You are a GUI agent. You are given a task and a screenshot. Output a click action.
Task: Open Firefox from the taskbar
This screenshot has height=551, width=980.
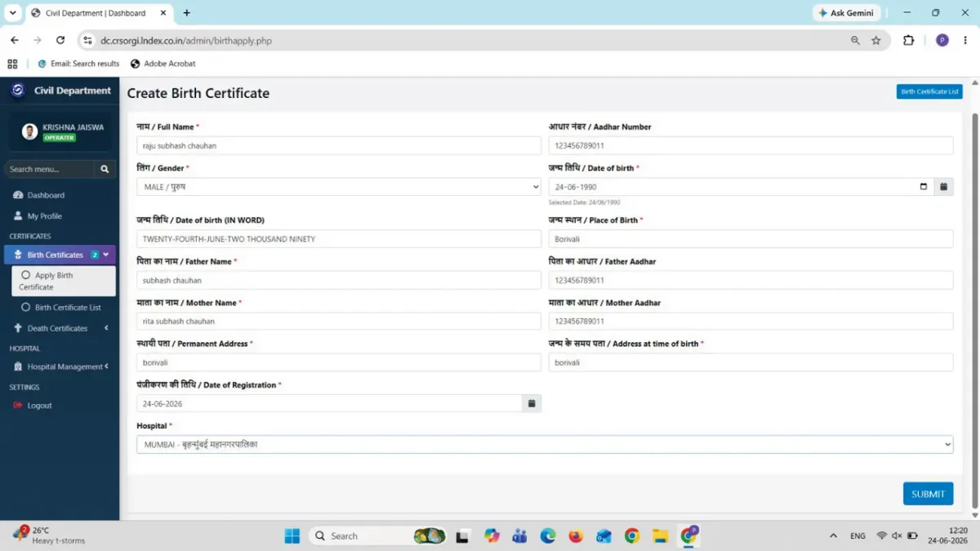click(576, 535)
